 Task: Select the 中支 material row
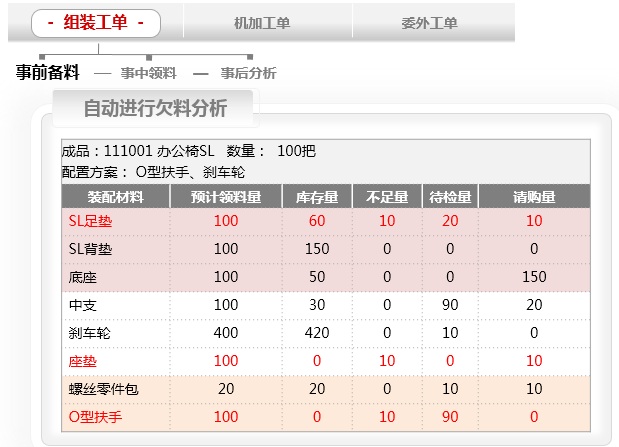click(82, 305)
